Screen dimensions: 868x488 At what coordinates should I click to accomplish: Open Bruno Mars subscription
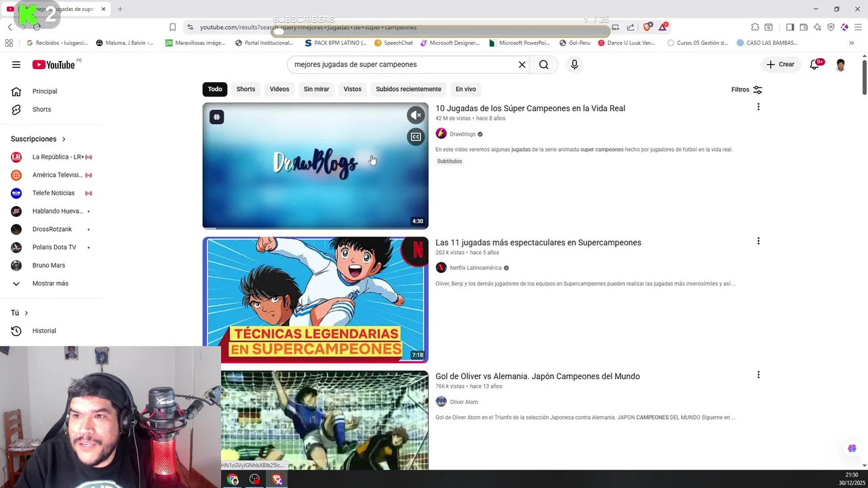coord(52,265)
